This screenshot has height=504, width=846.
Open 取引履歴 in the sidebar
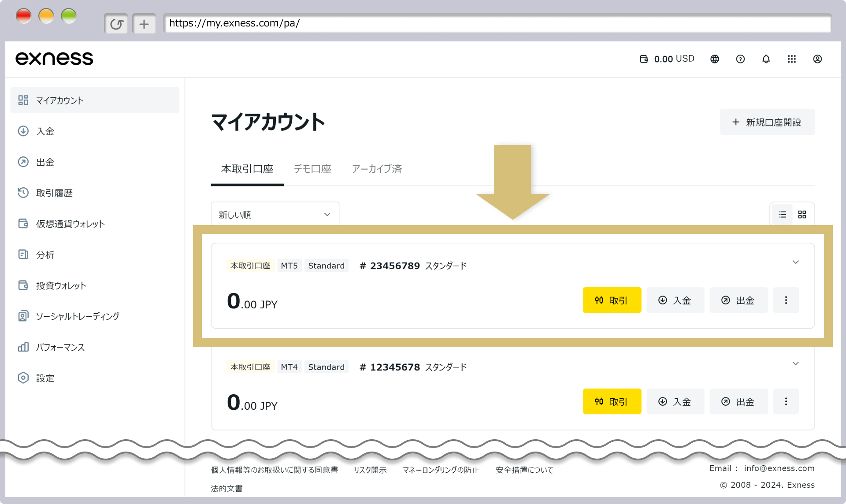(95, 193)
